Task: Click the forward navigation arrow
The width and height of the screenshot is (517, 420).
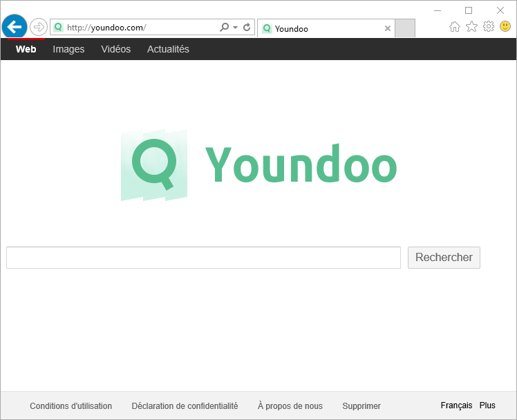Action: point(39,27)
